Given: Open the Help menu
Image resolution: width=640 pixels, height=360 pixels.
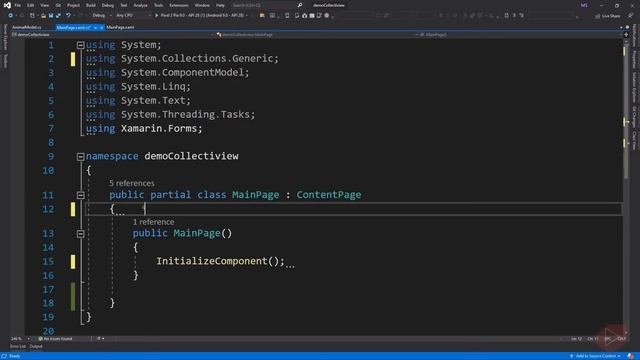Looking at the screenshot, I should [220, 5].
